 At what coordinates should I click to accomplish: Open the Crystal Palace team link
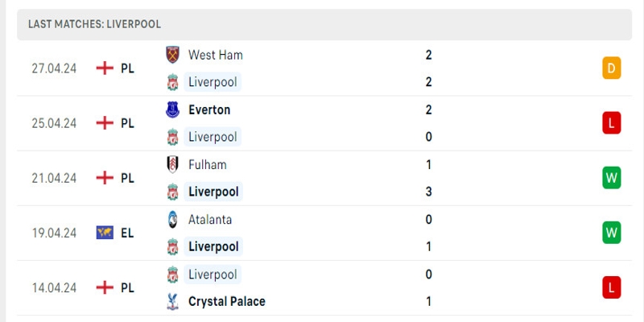point(226,301)
